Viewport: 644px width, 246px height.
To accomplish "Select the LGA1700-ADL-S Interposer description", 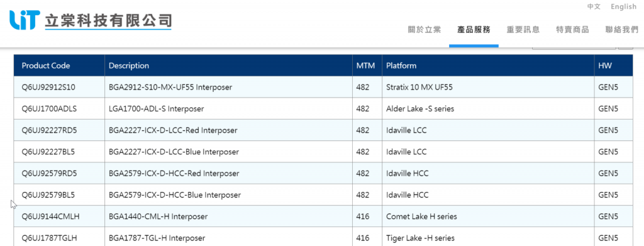I will coord(157,109).
